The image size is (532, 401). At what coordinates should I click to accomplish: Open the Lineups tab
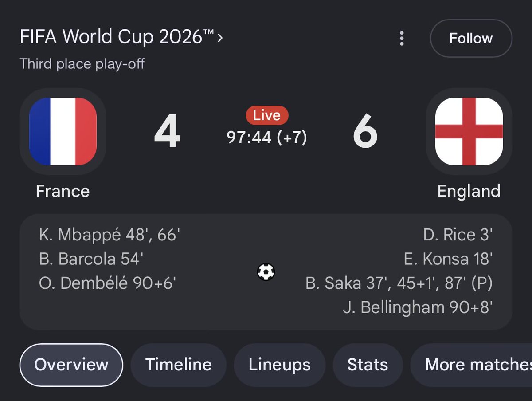(x=279, y=365)
